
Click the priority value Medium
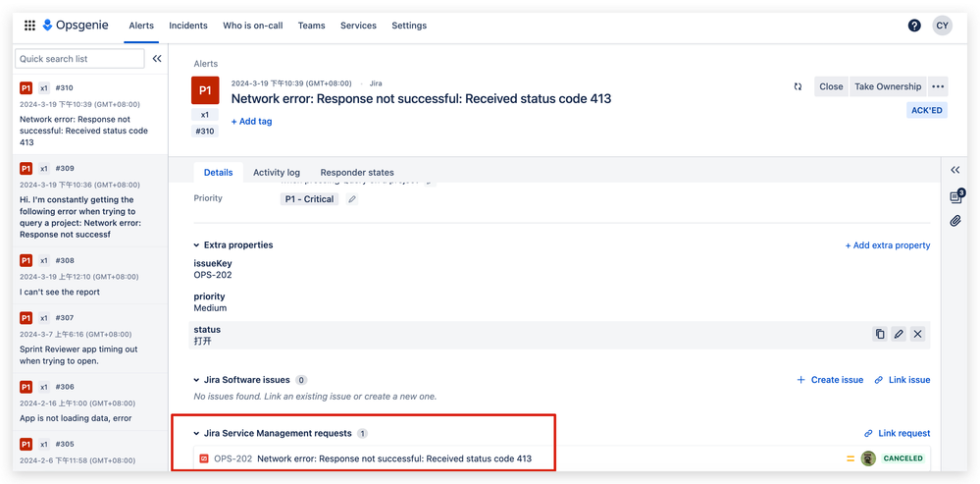(x=210, y=307)
